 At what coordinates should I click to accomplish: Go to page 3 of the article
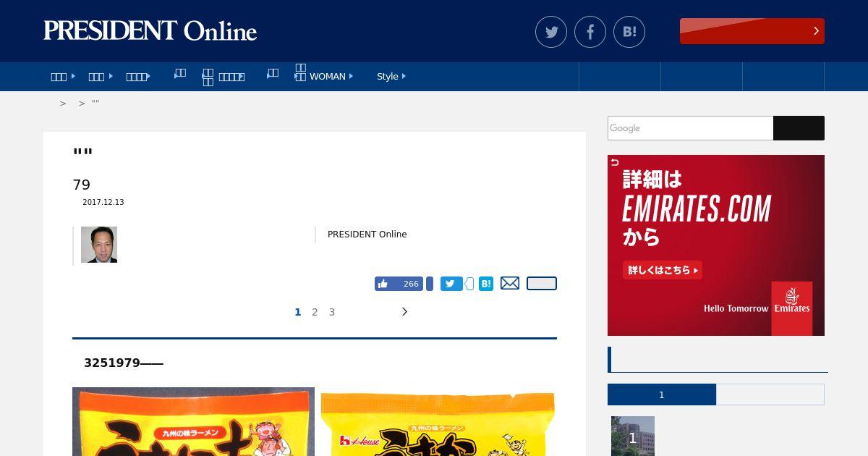pos(332,312)
